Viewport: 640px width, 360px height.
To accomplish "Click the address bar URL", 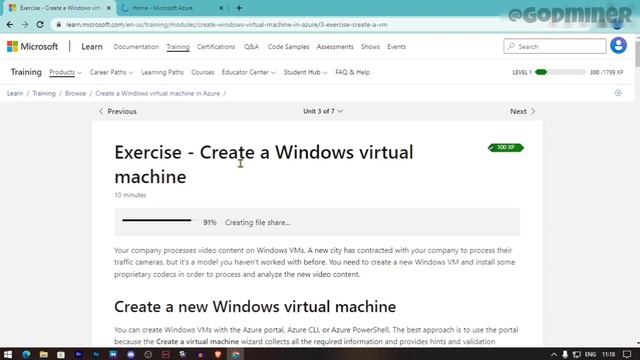I will coord(227,24).
